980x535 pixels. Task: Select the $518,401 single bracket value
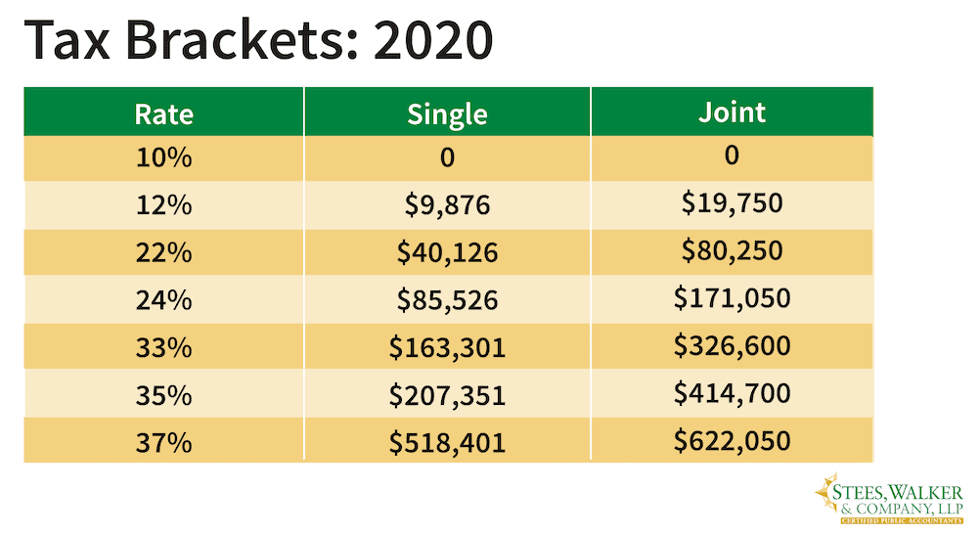pyautogui.click(x=447, y=442)
